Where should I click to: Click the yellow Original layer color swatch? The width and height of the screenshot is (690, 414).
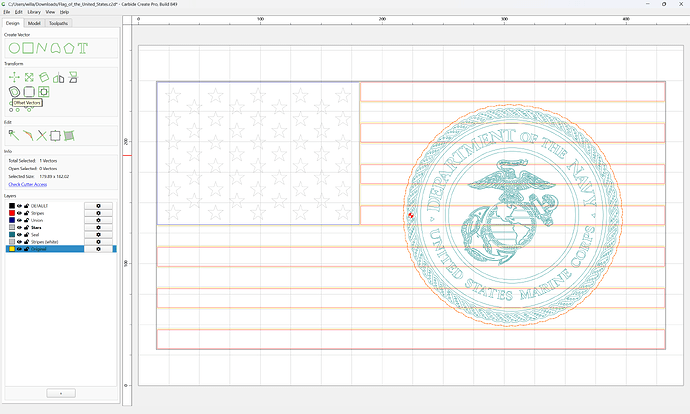[x=12, y=249]
